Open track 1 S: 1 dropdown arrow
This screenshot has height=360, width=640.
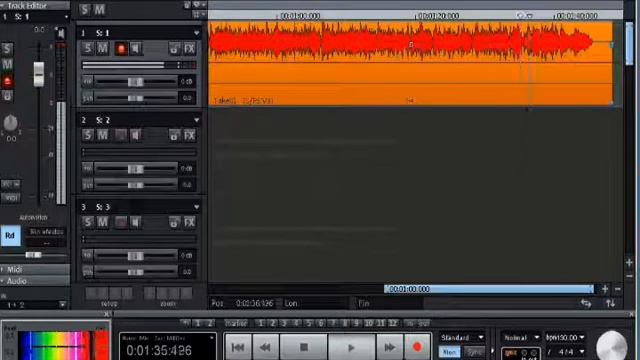coord(197,33)
